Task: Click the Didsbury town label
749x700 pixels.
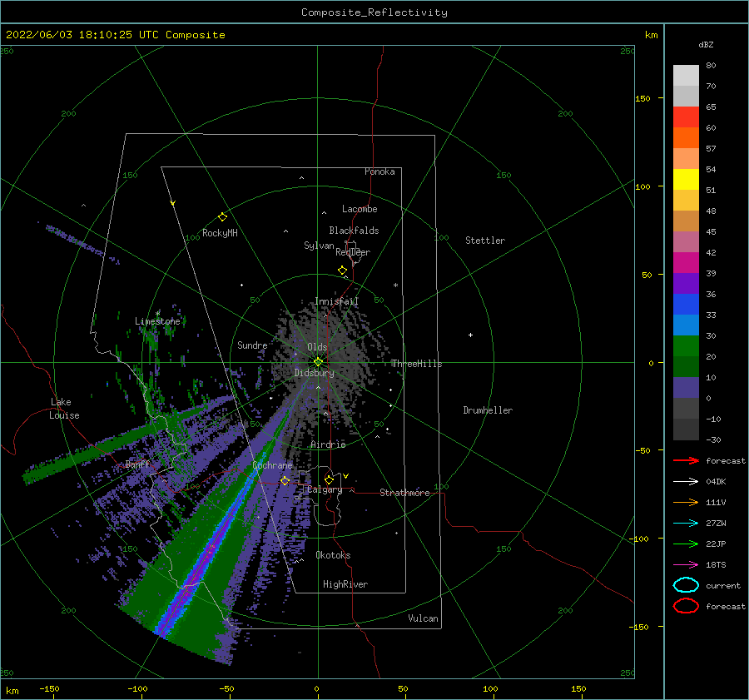Action: [315, 373]
